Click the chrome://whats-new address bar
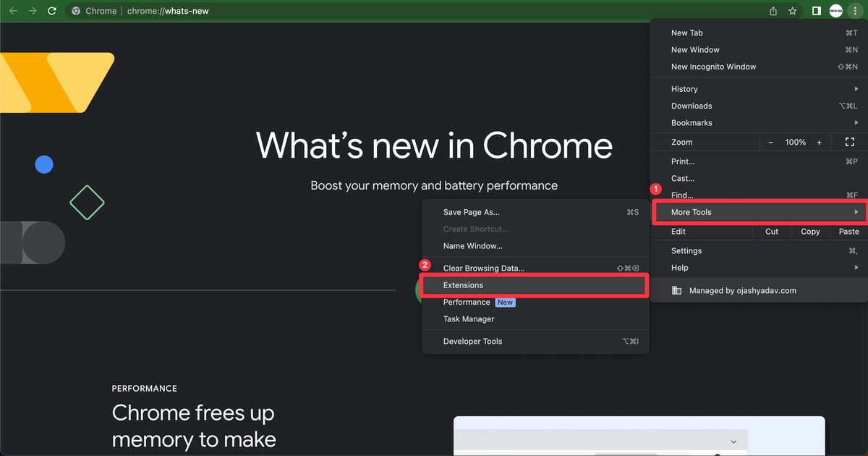Image resolution: width=868 pixels, height=456 pixels. [168, 10]
